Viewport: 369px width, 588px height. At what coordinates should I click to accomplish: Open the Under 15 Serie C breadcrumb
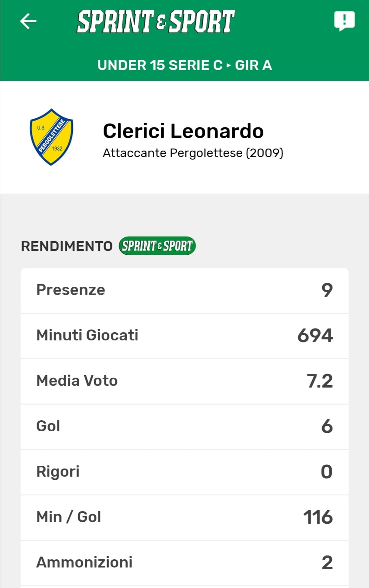[160, 65]
